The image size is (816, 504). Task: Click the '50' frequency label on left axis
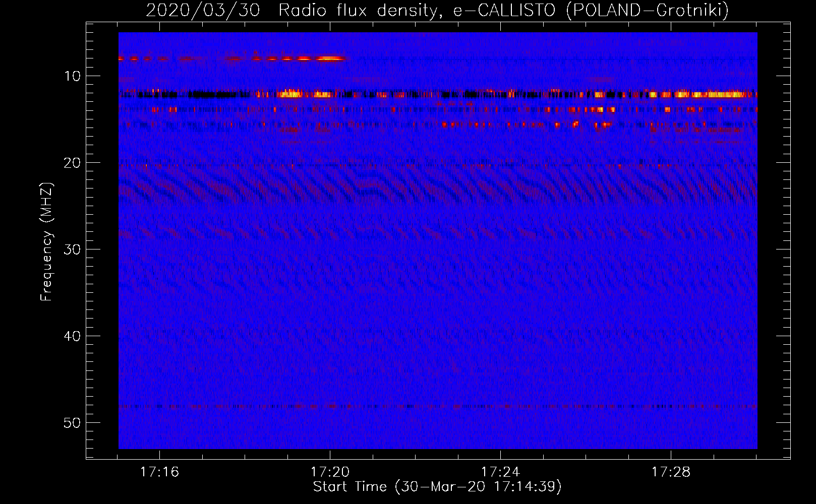[73, 423]
